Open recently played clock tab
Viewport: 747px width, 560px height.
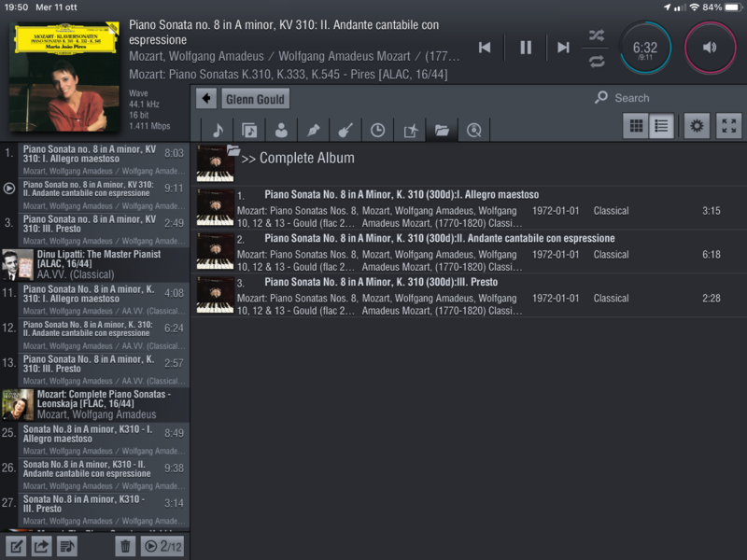[x=377, y=130]
